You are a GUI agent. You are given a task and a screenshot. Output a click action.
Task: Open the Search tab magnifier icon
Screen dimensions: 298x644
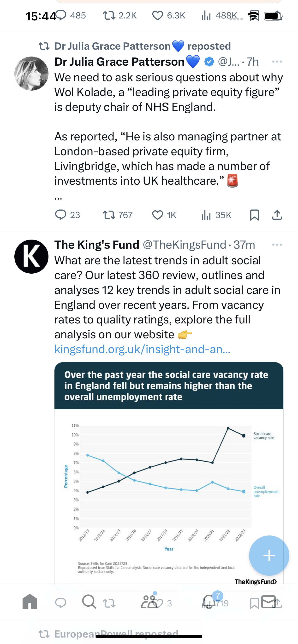click(89, 602)
